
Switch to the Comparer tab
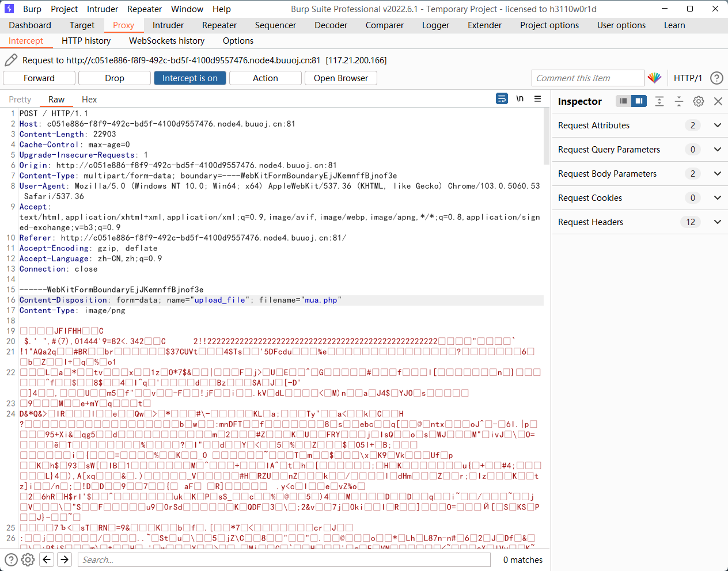point(385,25)
